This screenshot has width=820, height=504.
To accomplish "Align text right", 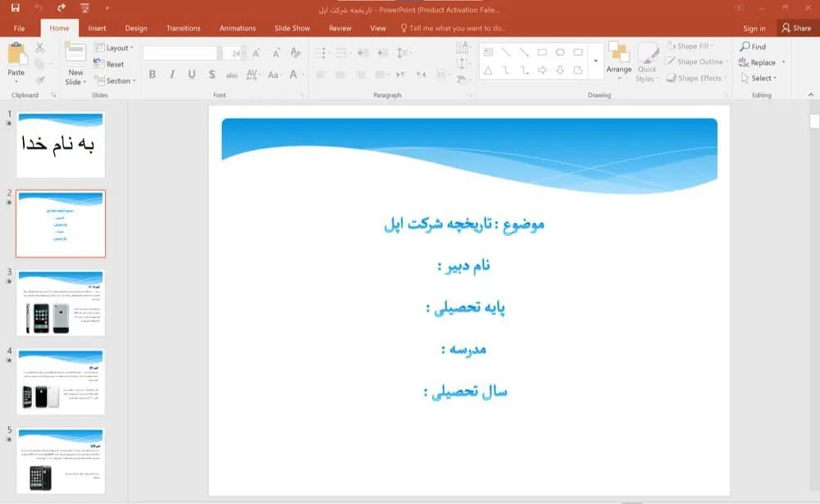I will click(360, 75).
